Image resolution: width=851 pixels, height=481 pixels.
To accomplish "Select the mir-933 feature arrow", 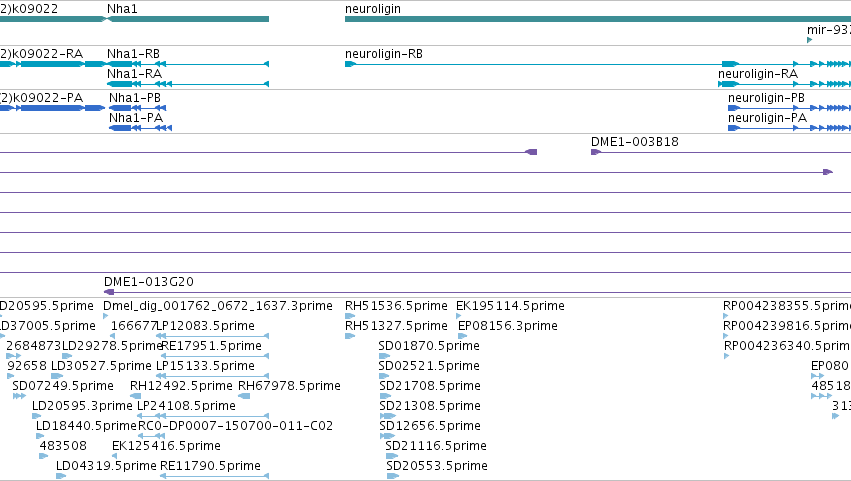I will 810,40.
